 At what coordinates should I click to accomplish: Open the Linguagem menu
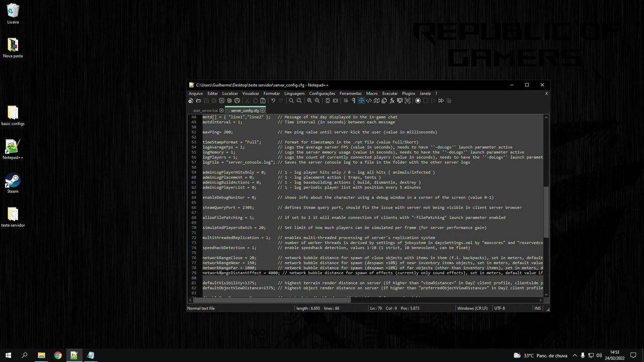click(x=294, y=94)
